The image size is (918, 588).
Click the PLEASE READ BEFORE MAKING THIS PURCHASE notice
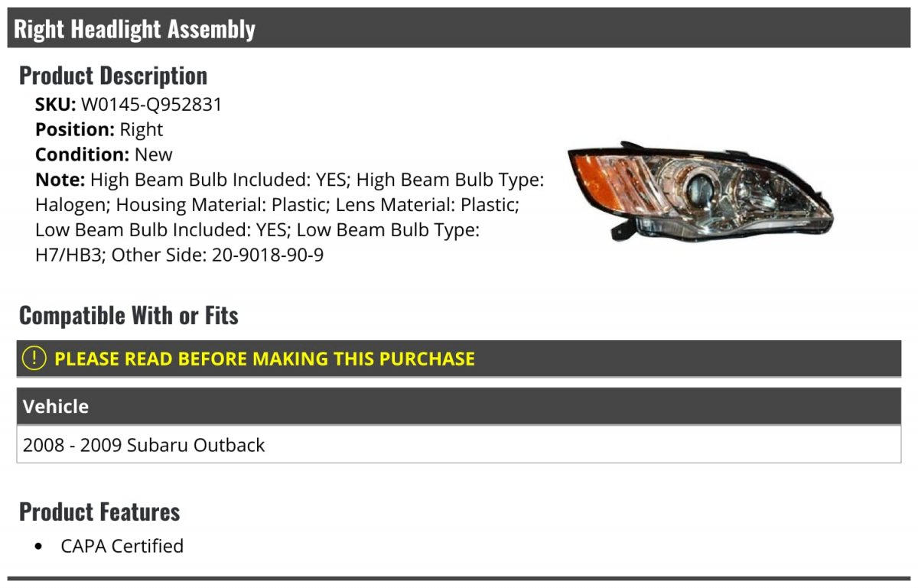point(265,359)
